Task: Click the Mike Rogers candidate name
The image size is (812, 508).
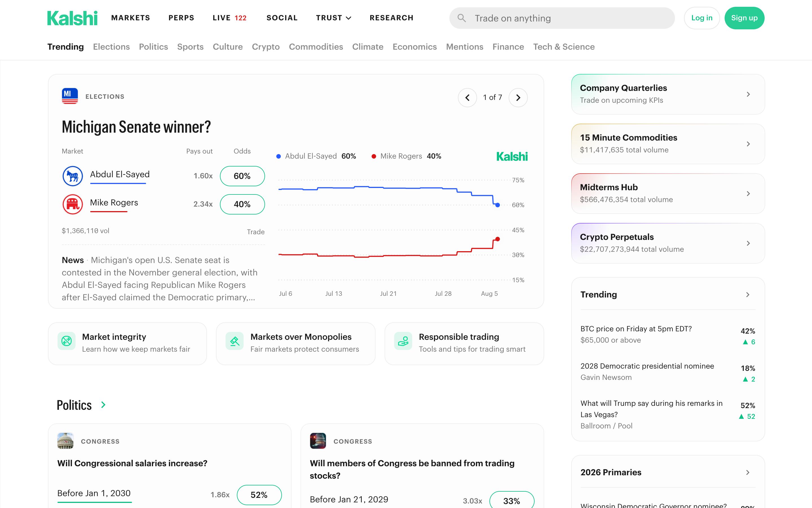Action: pyautogui.click(x=114, y=203)
